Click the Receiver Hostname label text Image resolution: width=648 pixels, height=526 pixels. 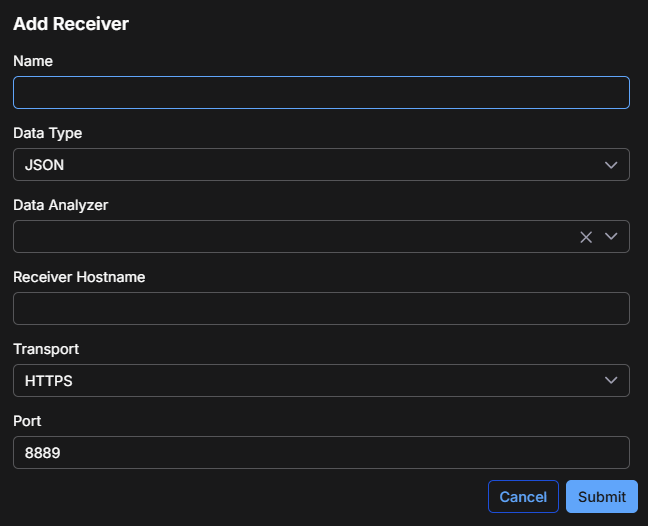(79, 277)
